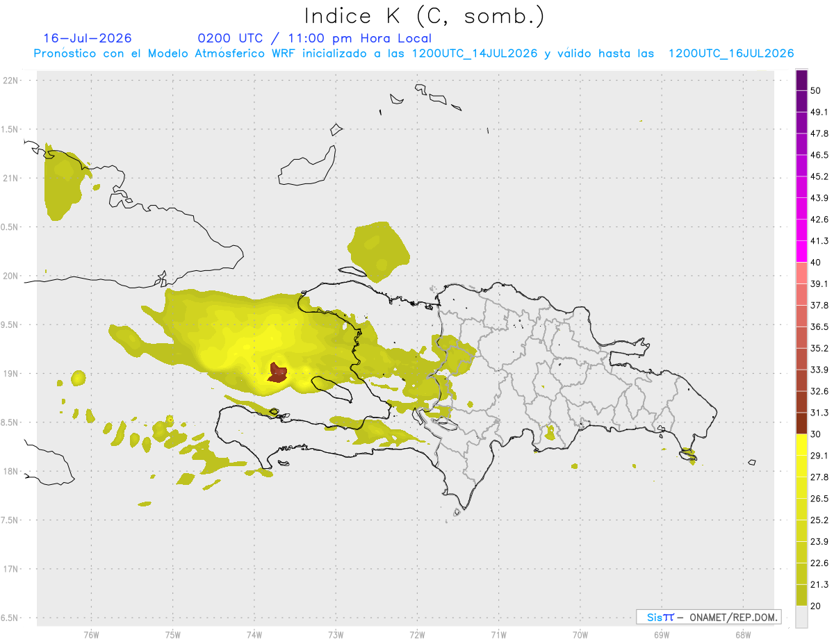834x644 pixels.
Task: Click the title "Indice K (C, somb.)"
Action: pos(425,15)
